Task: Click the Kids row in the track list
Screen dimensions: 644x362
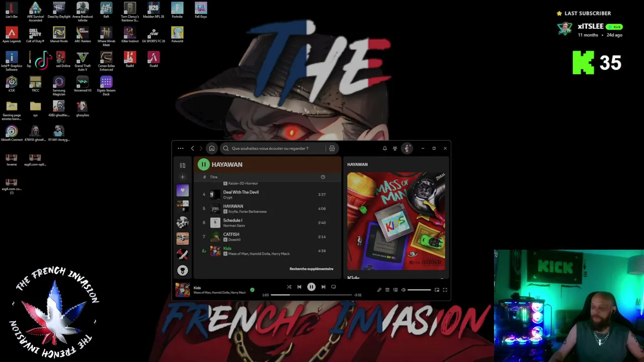Action: 267,251
